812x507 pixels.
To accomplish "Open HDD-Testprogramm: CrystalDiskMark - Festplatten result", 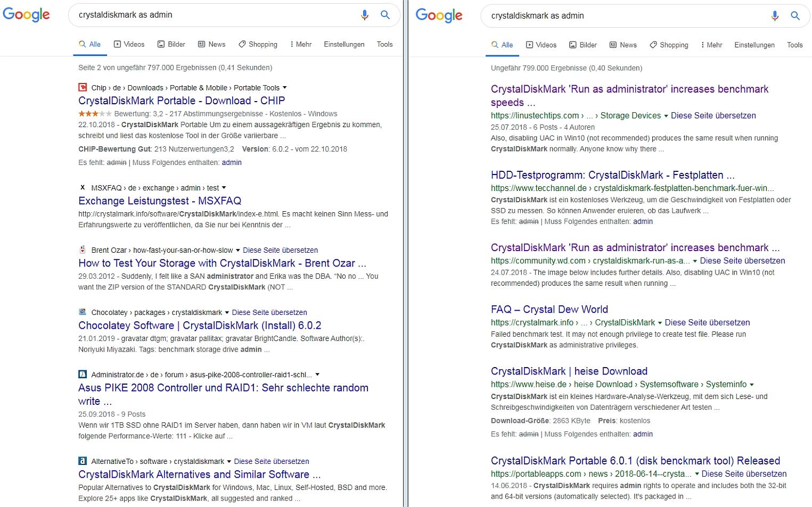I will coord(612,175).
